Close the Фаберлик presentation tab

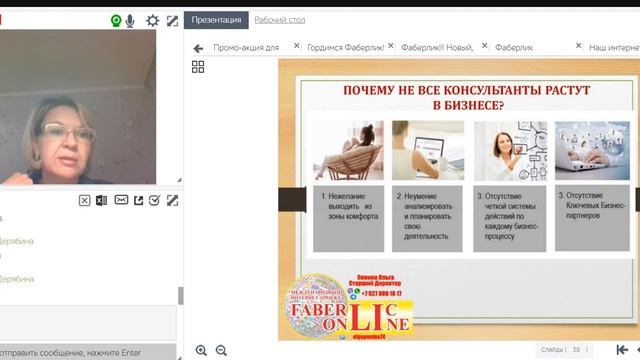pos(578,46)
